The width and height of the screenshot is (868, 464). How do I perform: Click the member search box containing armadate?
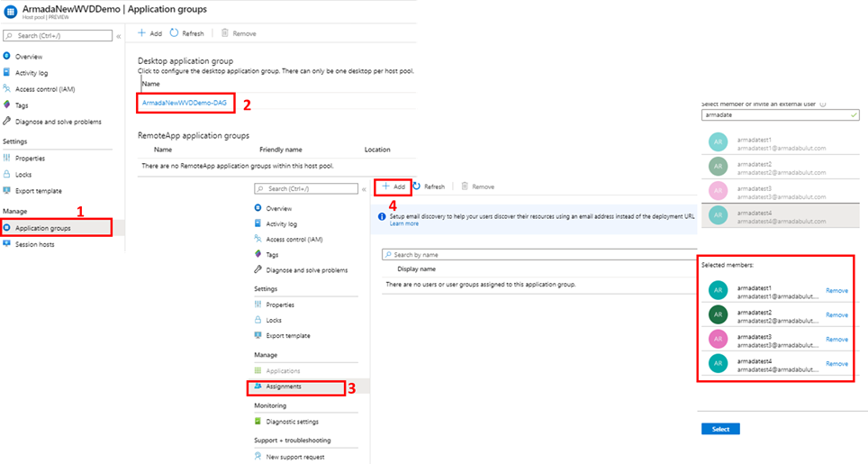pyautogui.click(x=780, y=115)
